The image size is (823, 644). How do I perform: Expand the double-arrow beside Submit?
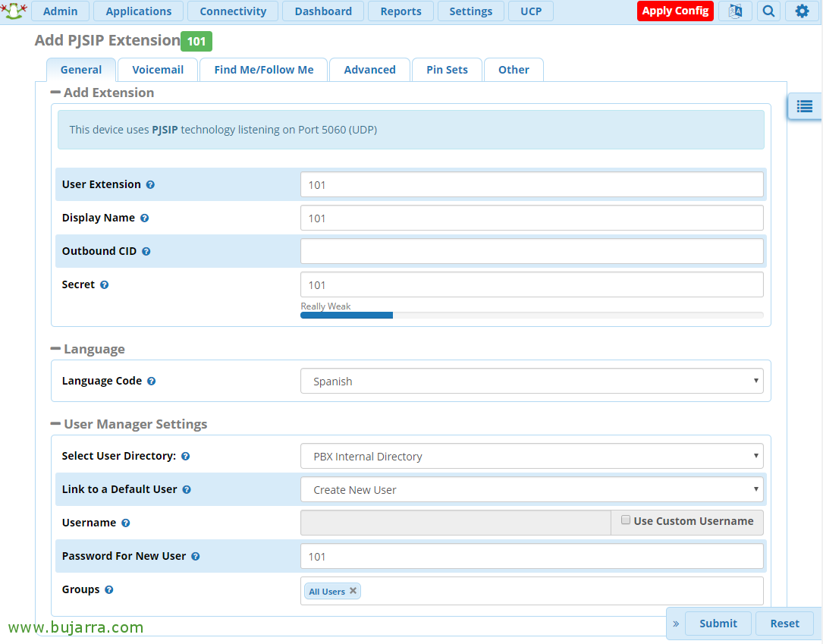pyautogui.click(x=676, y=624)
